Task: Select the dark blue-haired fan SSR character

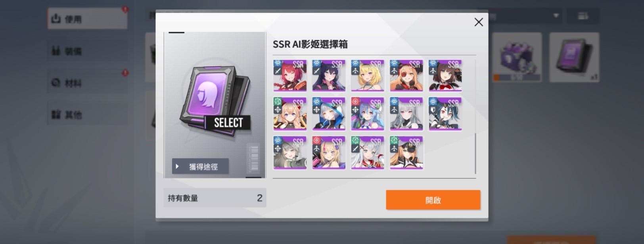Action: click(445, 114)
